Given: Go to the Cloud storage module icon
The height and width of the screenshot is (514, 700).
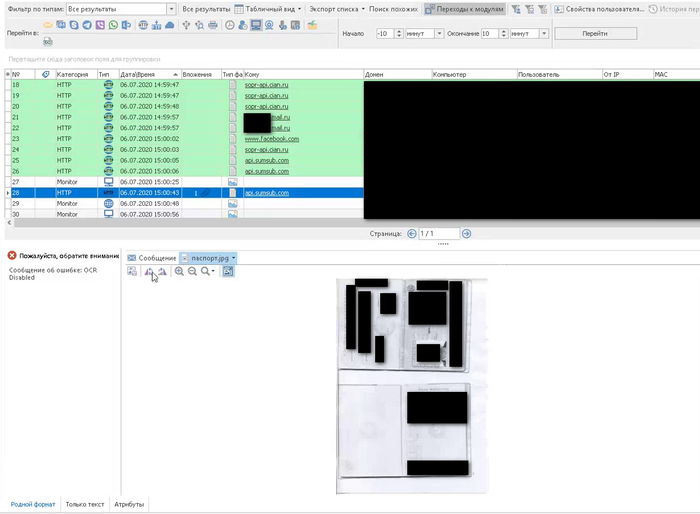Looking at the screenshot, I should [x=170, y=25].
